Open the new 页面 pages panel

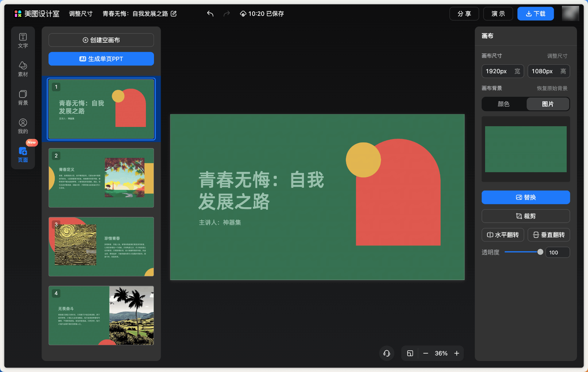point(23,155)
